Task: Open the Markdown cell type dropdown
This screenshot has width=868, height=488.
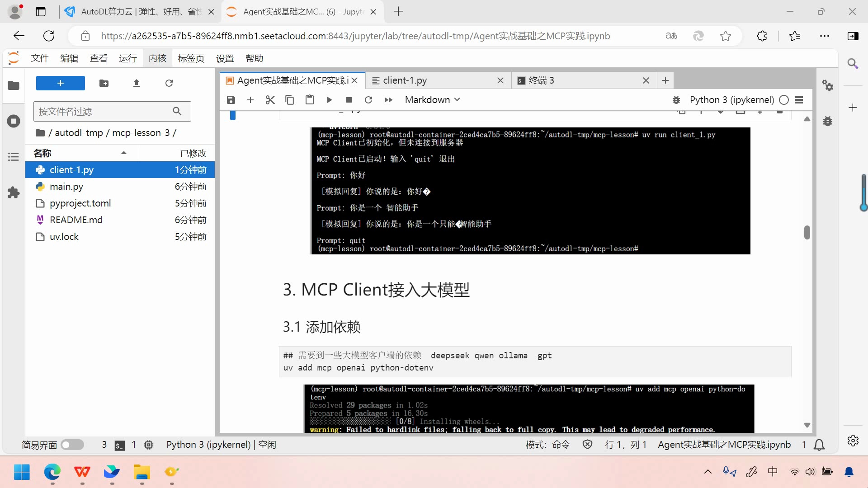Action: pyautogui.click(x=432, y=100)
